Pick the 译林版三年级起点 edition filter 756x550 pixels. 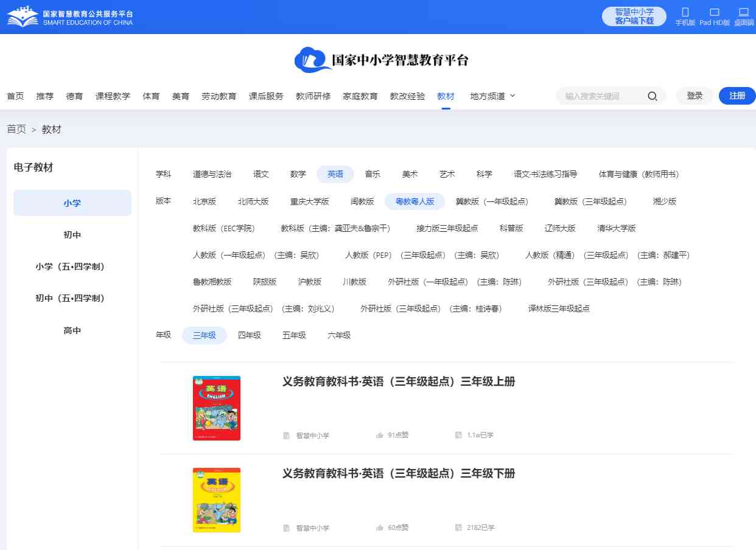[x=559, y=308]
